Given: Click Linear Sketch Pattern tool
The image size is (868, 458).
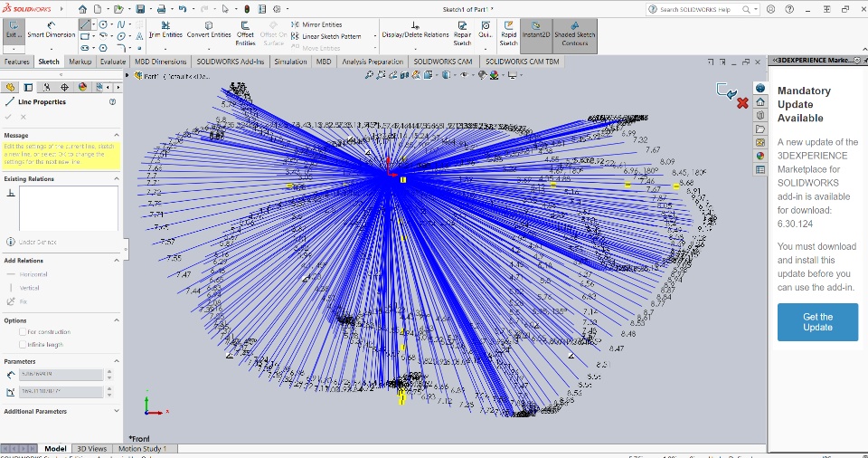Looking at the screenshot, I should tap(326, 36).
